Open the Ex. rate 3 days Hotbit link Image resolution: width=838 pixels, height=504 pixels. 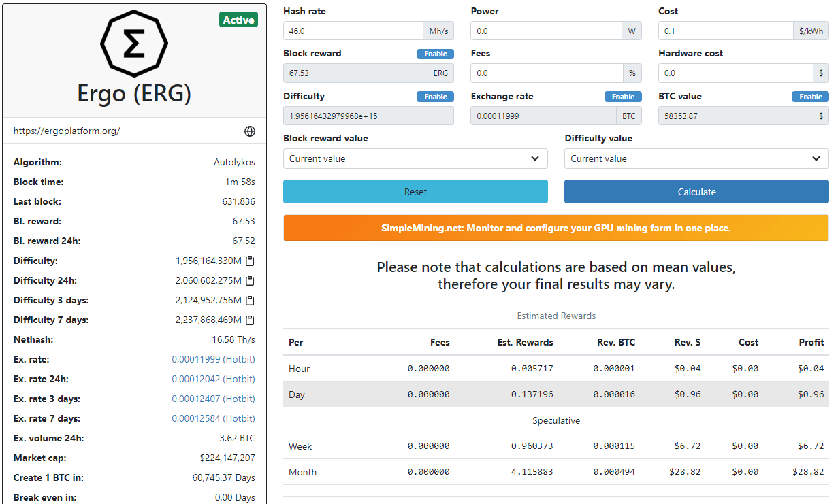pos(213,399)
